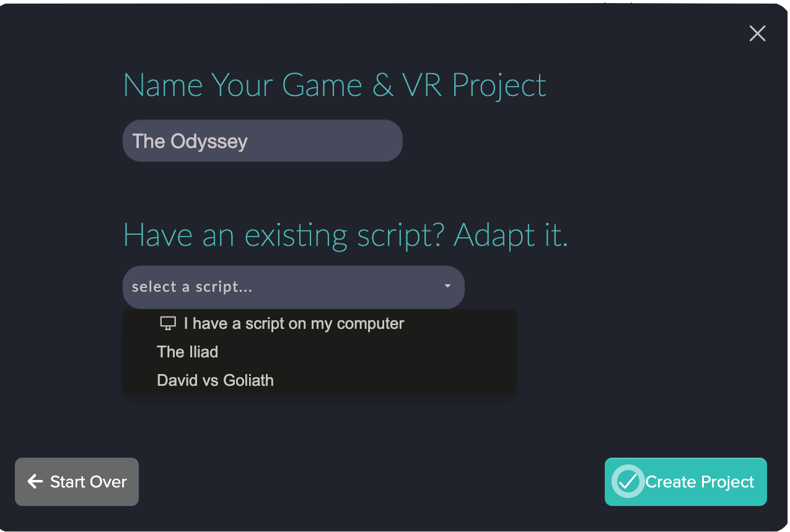Open the 'select a script...' combo box
Viewport: 790px width, 532px height.
click(294, 287)
